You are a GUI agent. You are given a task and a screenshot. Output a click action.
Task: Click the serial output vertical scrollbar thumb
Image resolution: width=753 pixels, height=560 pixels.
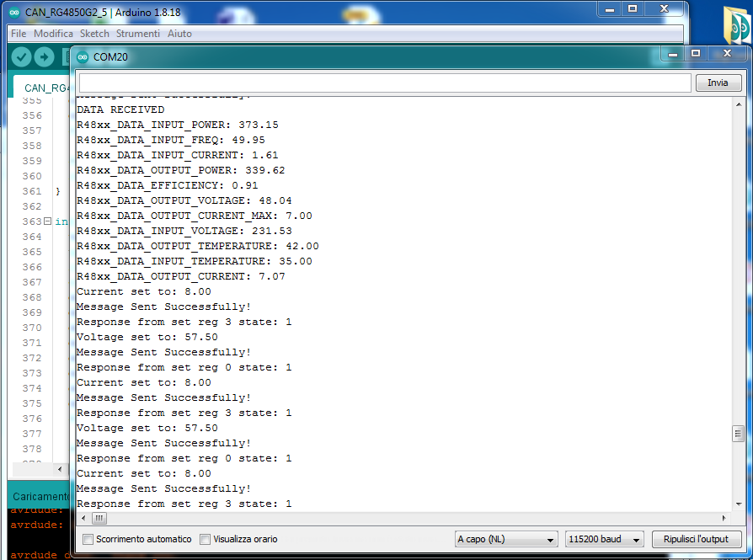click(x=738, y=434)
